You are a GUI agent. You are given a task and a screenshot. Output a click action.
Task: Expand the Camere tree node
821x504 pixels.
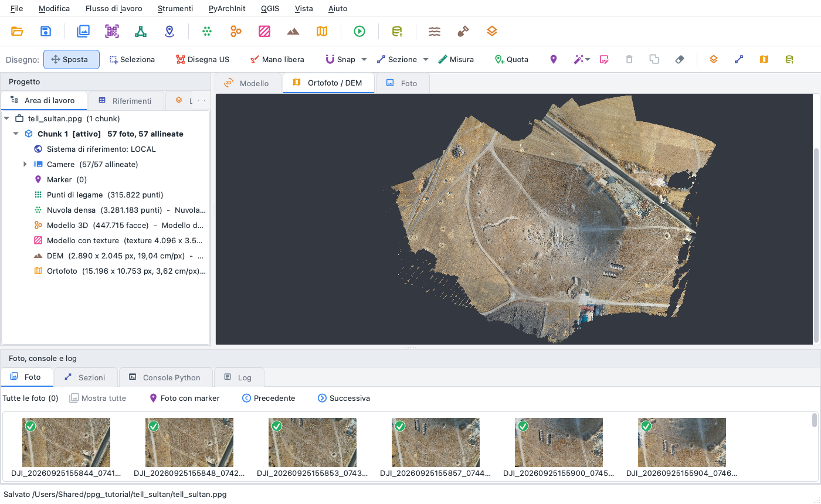pos(25,164)
